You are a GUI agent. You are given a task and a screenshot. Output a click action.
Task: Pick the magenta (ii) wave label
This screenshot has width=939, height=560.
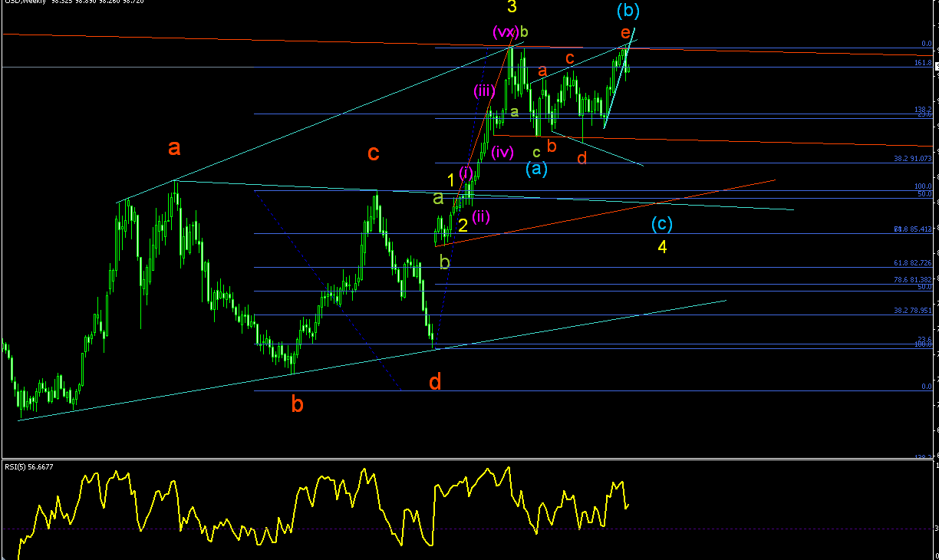(x=481, y=216)
